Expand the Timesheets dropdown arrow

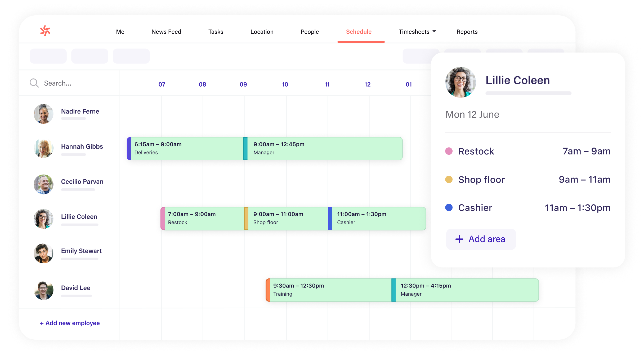pos(434,31)
